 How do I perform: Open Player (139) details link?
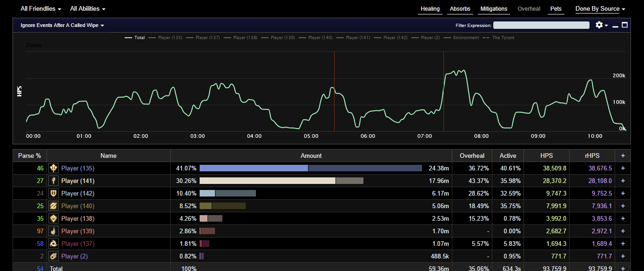(x=77, y=231)
